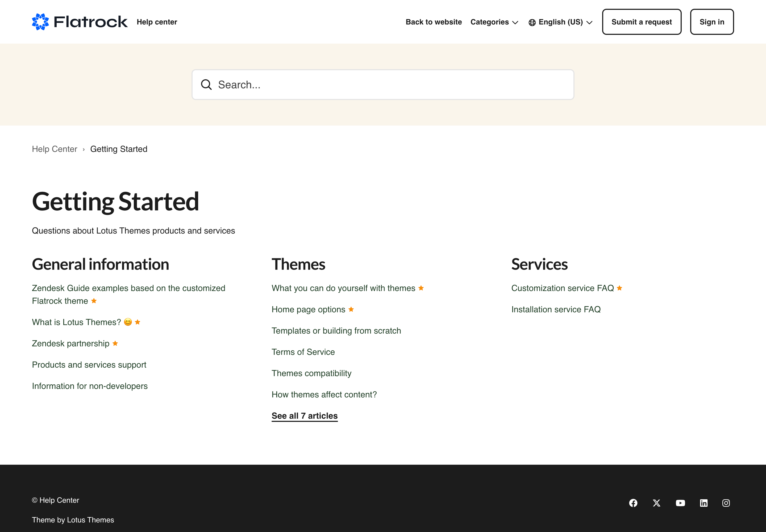Expand the Categories dropdown
The width and height of the screenshot is (766, 532).
pyautogui.click(x=494, y=22)
